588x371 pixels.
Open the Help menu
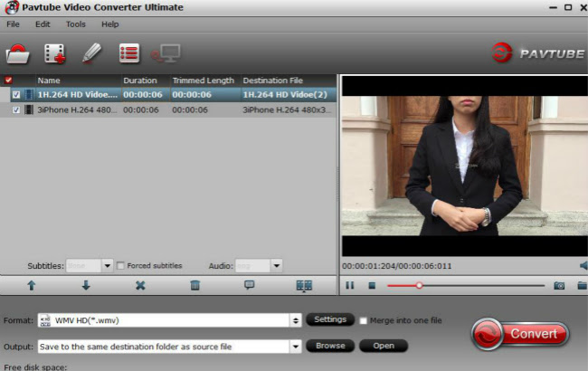pos(109,24)
